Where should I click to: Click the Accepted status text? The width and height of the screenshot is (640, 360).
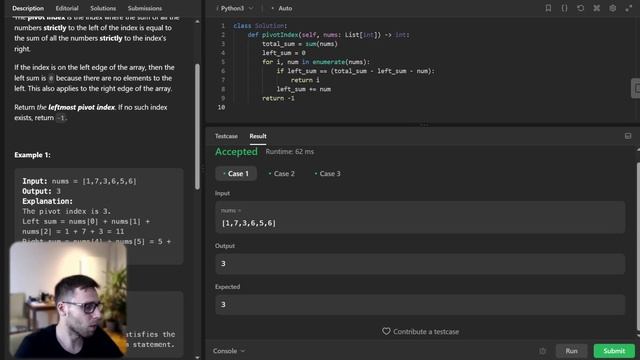(x=236, y=151)
